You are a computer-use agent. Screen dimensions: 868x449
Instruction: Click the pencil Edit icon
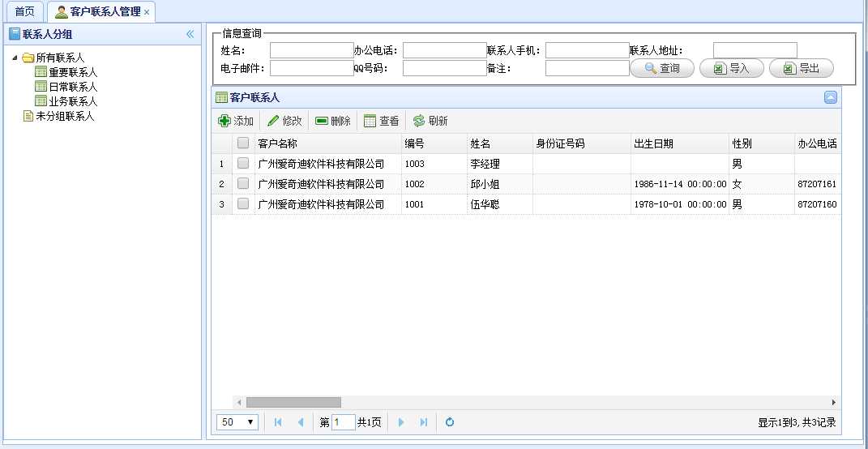tap(273, 121)
